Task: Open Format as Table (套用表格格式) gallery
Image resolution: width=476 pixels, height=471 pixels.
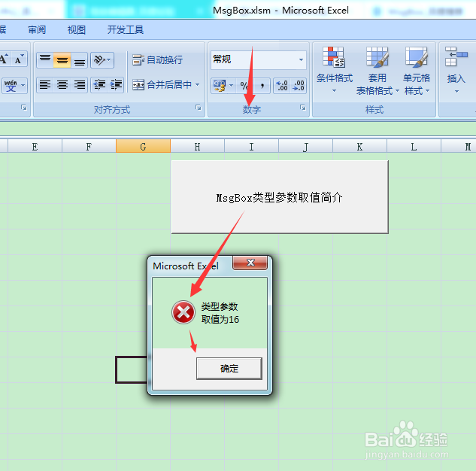Action: [x=377, y=70]
